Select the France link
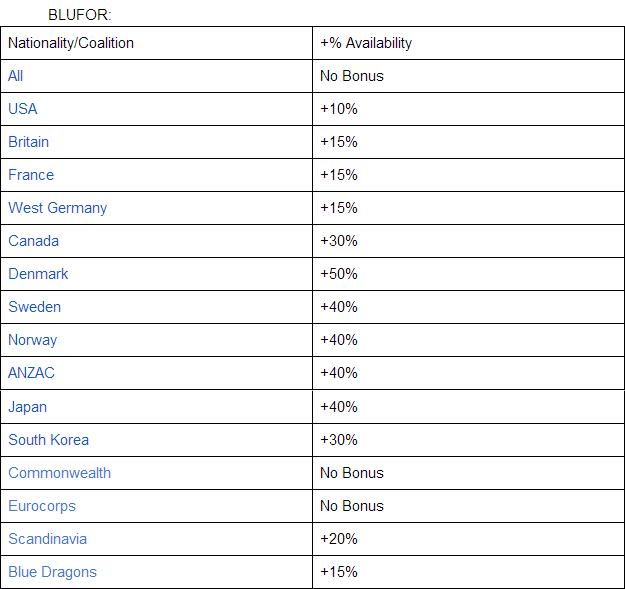625x589 pixels. [x=31, y=175]
